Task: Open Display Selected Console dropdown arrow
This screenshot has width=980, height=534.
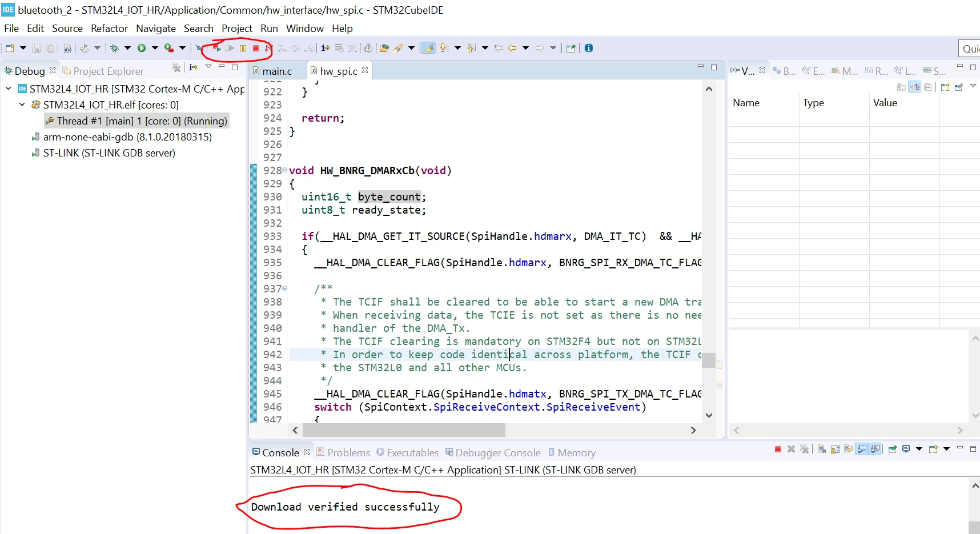Action: click(x=919, y=449)
